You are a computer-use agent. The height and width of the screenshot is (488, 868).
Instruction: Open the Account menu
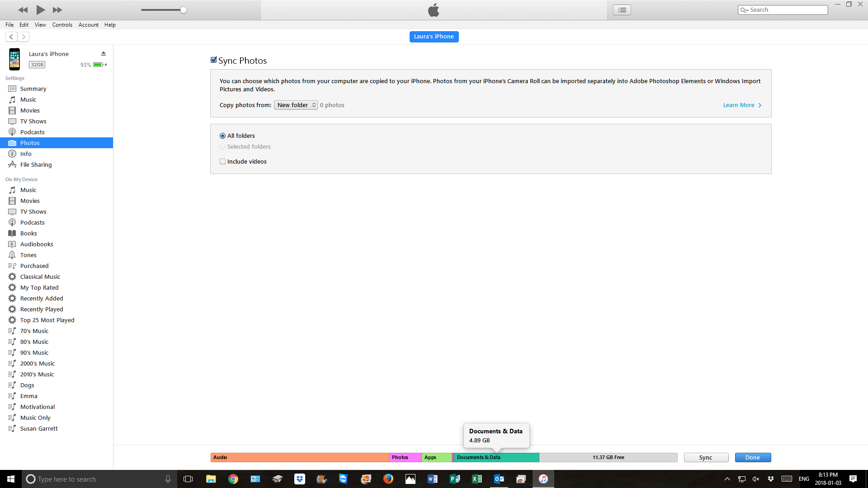(88, 25)
